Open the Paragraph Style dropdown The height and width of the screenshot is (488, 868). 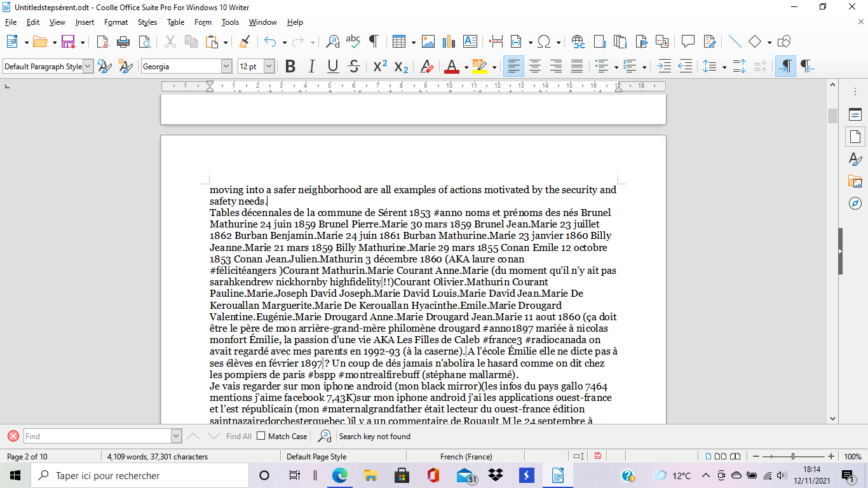point(88,66)
